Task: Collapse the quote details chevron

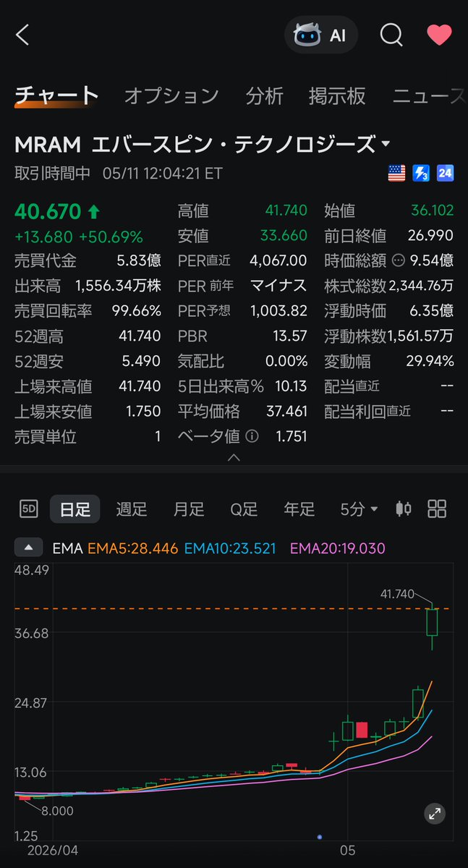Action: click(234, 458)
